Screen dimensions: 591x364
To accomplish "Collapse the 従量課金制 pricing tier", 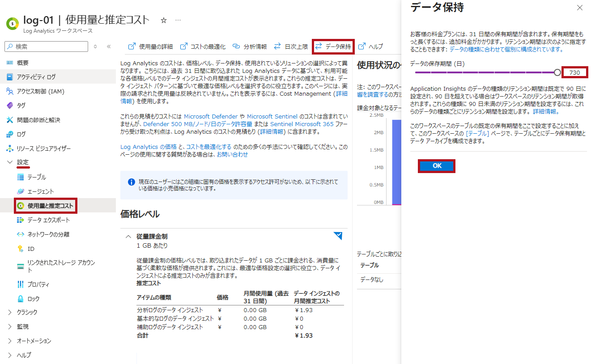I will [x=128, y=237].
